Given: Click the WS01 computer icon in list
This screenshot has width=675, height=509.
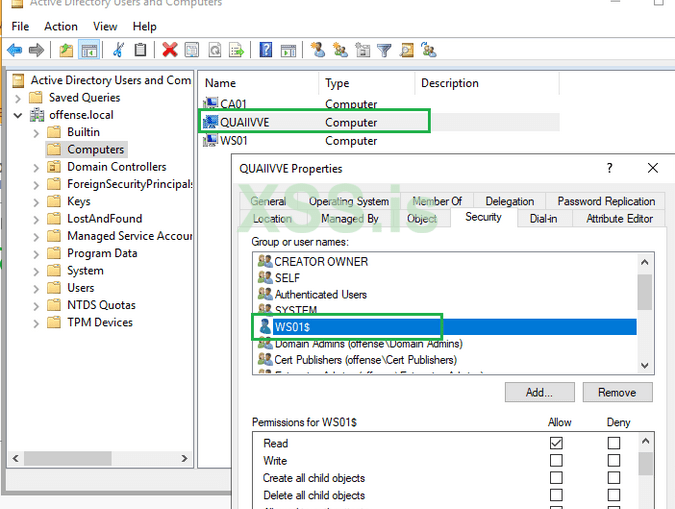Looking at the screenshot, I should click(210, 140).
